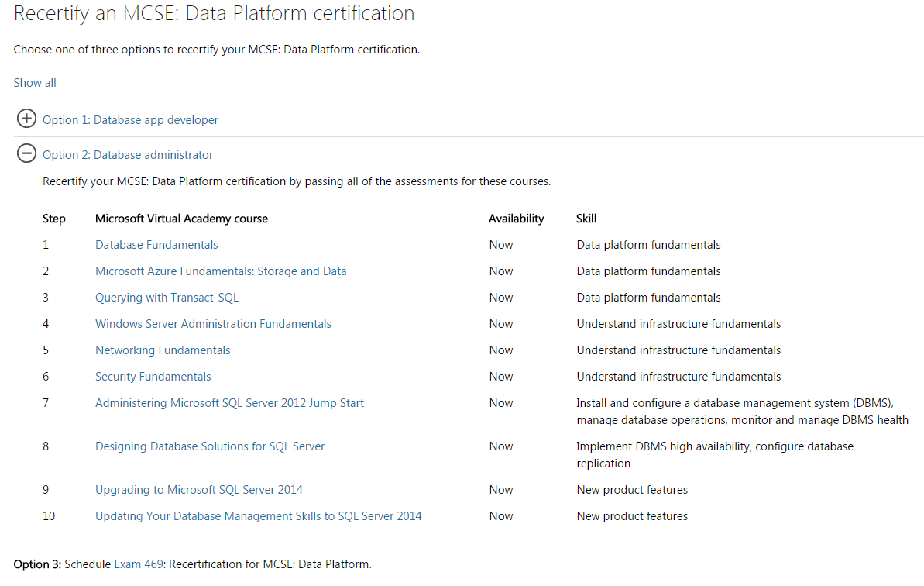The image size is (924, 586).
Task: Click the page heading Recertify an MCSE
Action: (x=214, y=14)
